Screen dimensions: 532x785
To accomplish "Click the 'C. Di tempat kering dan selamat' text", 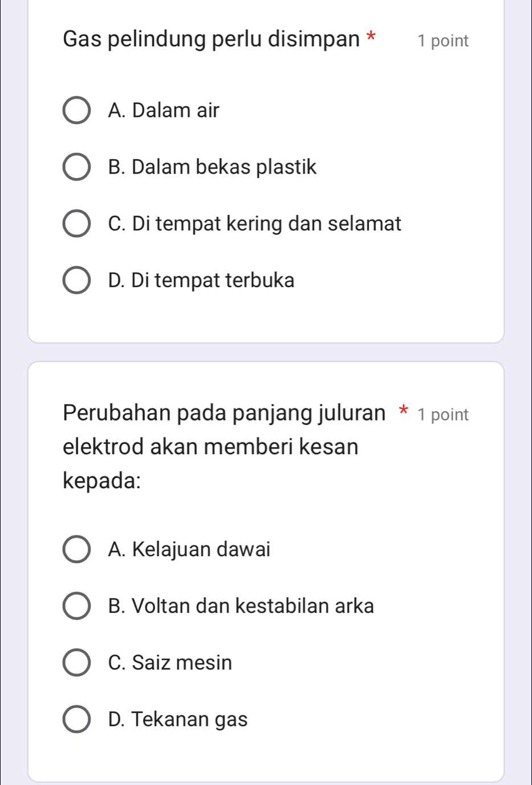I will coord(254,224).
